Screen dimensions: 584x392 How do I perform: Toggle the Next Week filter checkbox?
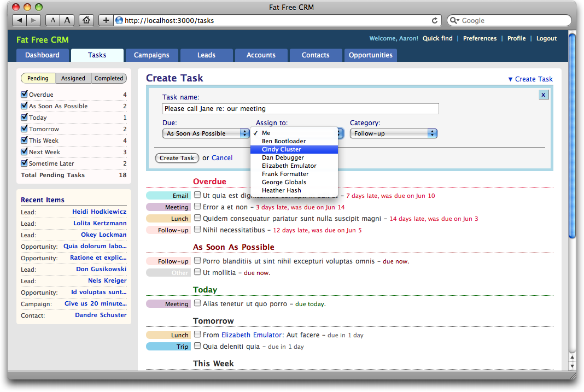(24, 152)
